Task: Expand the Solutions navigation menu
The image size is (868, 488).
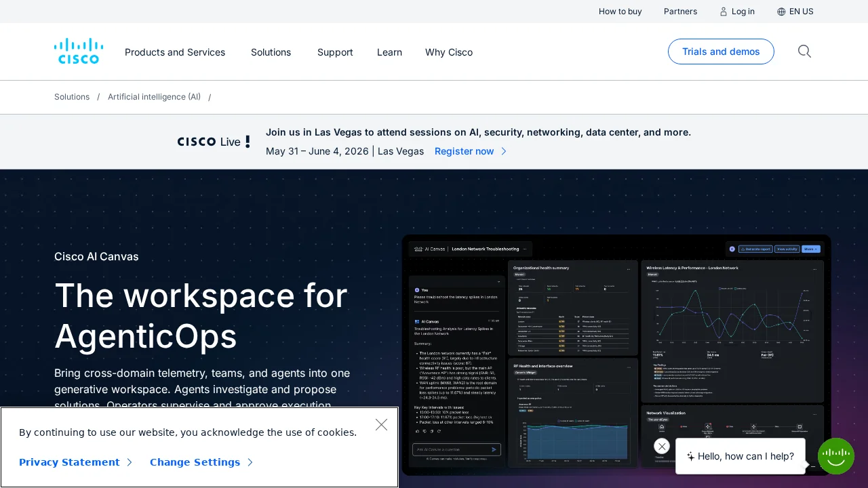Action: point(271,52)
